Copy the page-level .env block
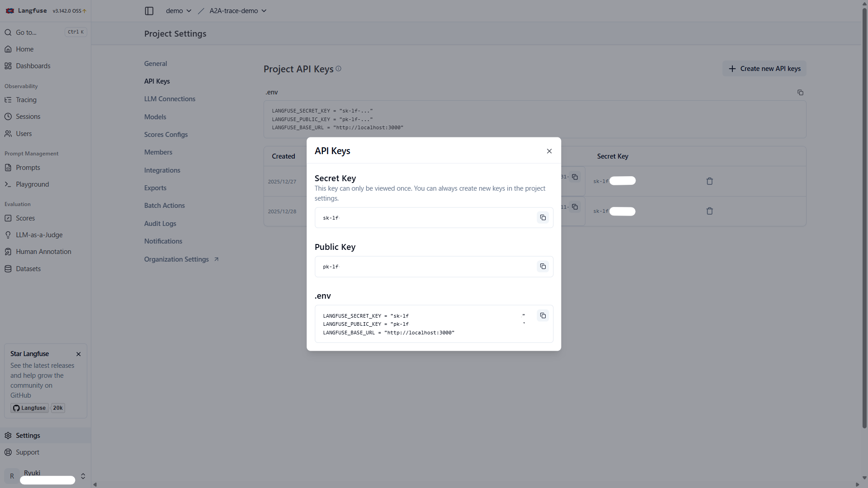The image size is (868, 488). click(800, 93)
